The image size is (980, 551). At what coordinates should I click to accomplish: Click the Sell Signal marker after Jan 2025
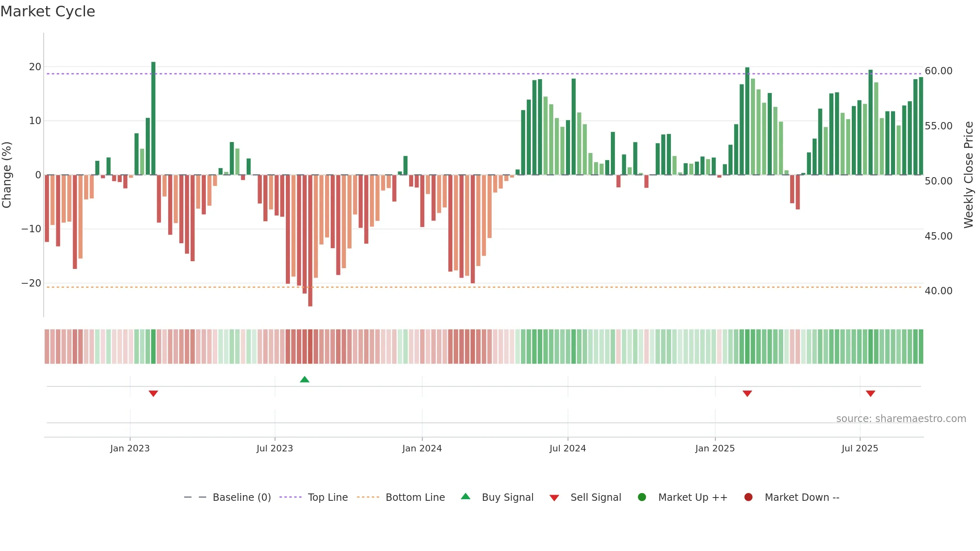click(747, 393)
